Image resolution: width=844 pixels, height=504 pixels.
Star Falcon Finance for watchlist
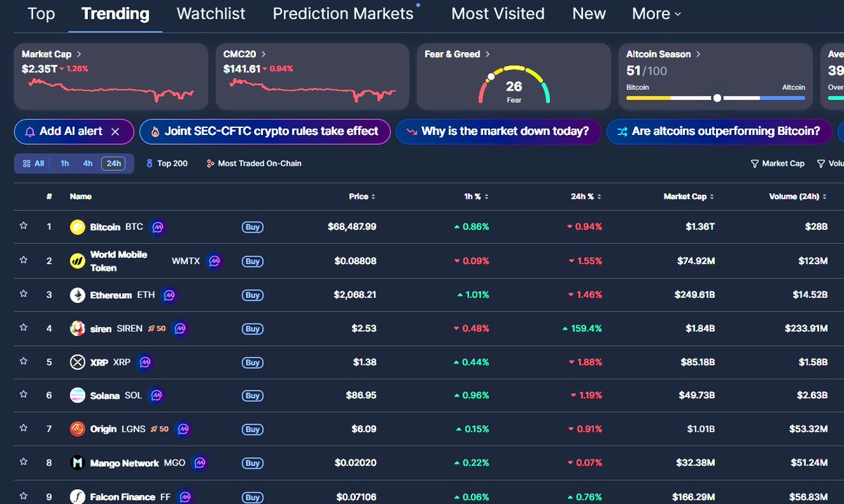pyautogui.click(x=23, y=496)
